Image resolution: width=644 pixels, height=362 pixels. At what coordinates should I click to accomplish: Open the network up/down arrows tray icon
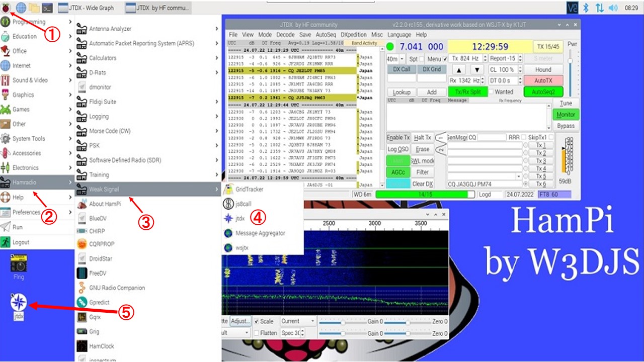tap(599, 8)
